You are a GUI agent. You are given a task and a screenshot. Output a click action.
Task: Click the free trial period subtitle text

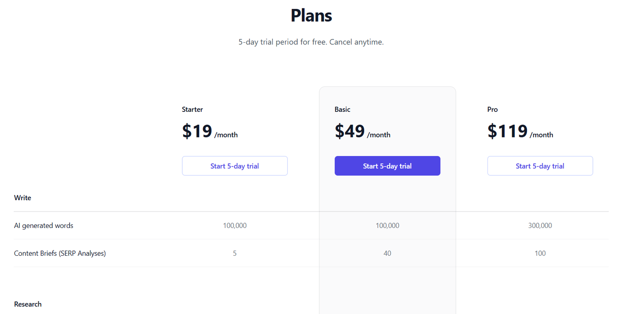click(311, 42)
